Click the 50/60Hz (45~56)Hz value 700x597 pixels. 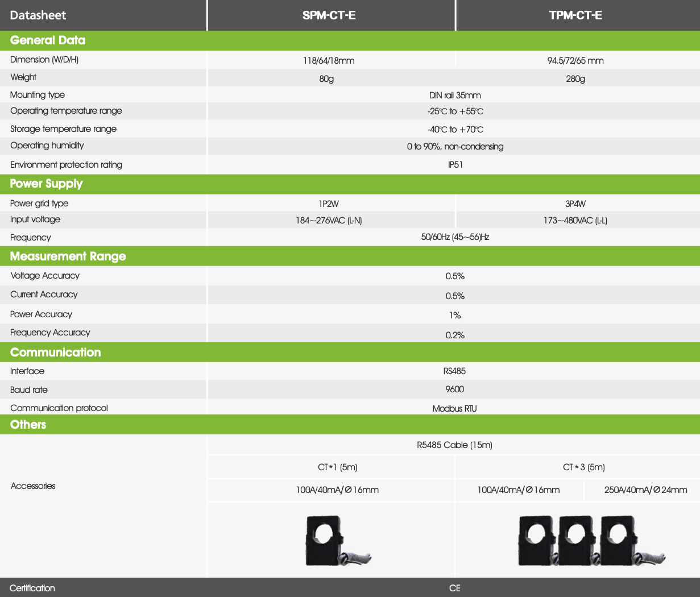click(455, 237)
